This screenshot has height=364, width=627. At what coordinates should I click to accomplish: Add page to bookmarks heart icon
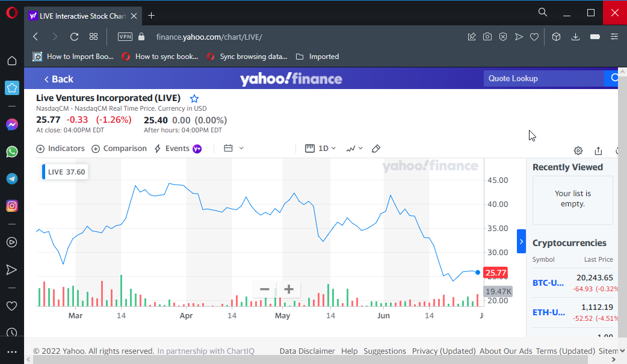[x=534, y=37]
